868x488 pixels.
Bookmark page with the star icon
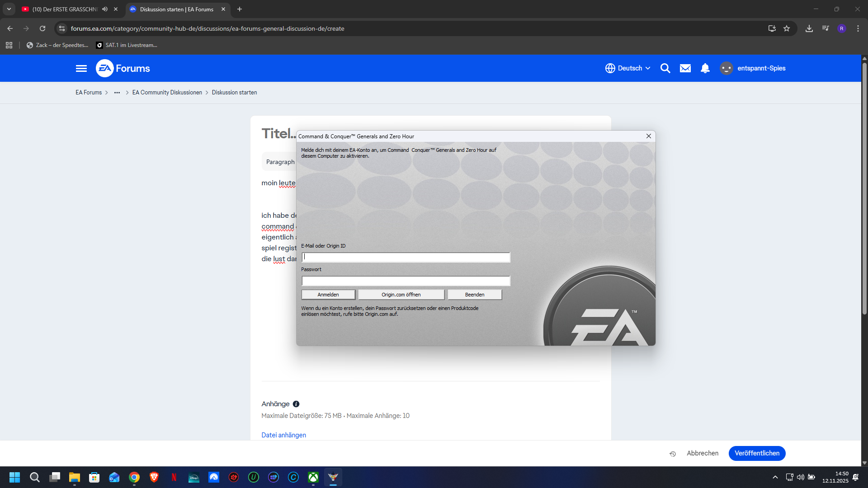pyautogui.click(x=787, y=28)
